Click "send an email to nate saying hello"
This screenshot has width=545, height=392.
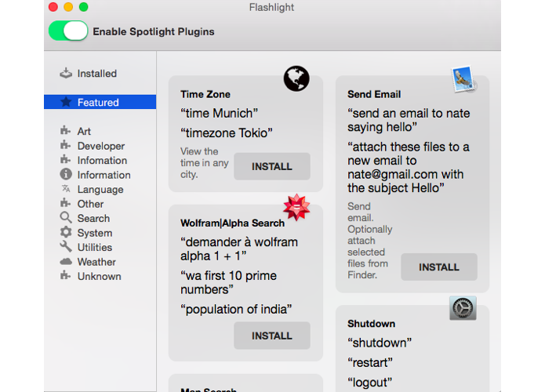[409, 120]
